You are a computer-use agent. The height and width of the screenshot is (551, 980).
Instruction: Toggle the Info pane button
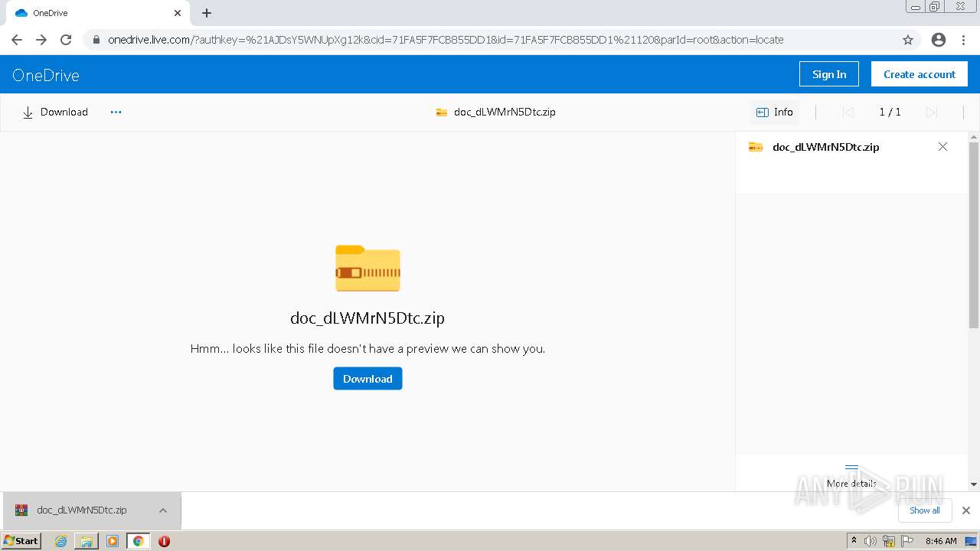pos(775,112)
